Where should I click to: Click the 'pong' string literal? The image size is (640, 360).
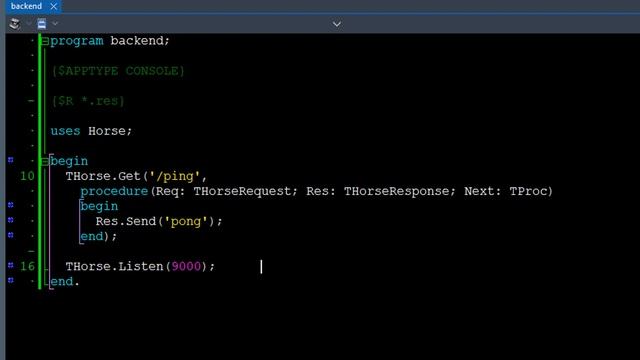tap(186, 222)
